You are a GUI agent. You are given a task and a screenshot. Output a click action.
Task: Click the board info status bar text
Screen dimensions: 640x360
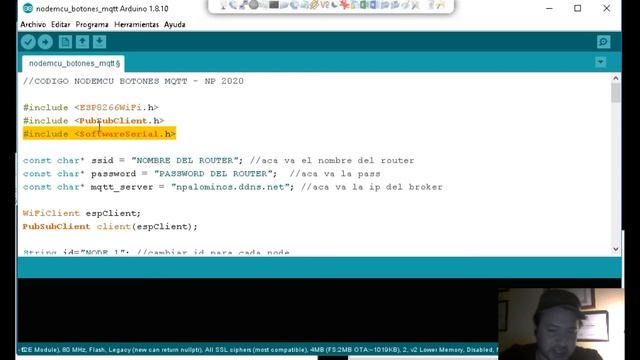coord(258,350)
